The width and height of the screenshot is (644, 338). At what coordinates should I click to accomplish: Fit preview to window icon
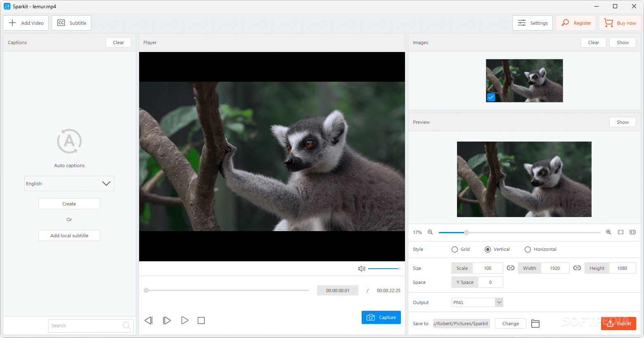click(620, 232)
